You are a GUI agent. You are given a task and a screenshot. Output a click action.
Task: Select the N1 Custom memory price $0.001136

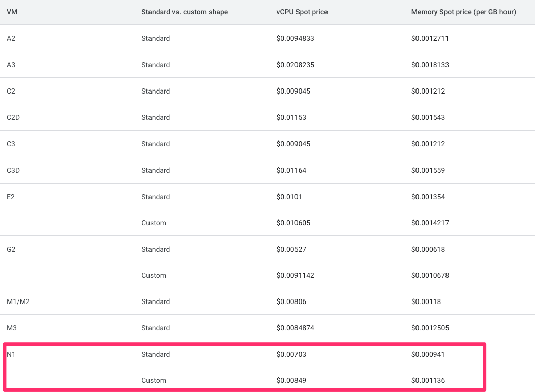coord(428,380)
